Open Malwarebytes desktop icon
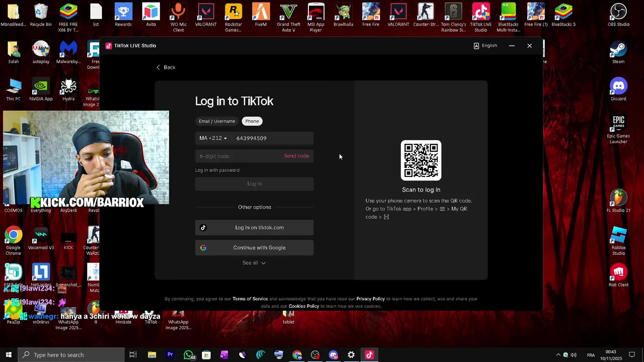Screen dimensions: 644x362 tap(68, 52)
